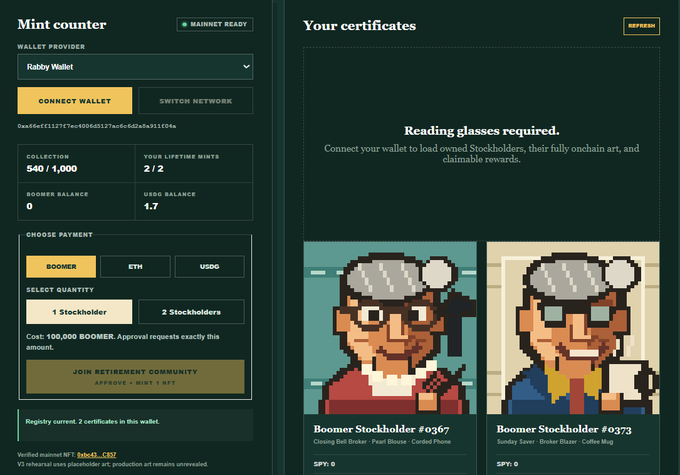The width and height of the screenshot is (680, 475).
Task: Select ETH as payment method
Action: (135, 266)
